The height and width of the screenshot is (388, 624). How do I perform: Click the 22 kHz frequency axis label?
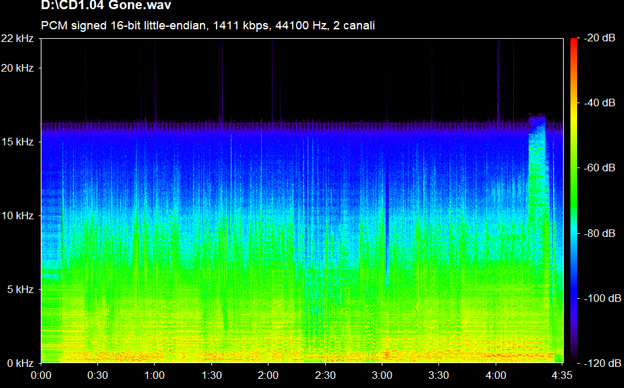click(18, 39)
